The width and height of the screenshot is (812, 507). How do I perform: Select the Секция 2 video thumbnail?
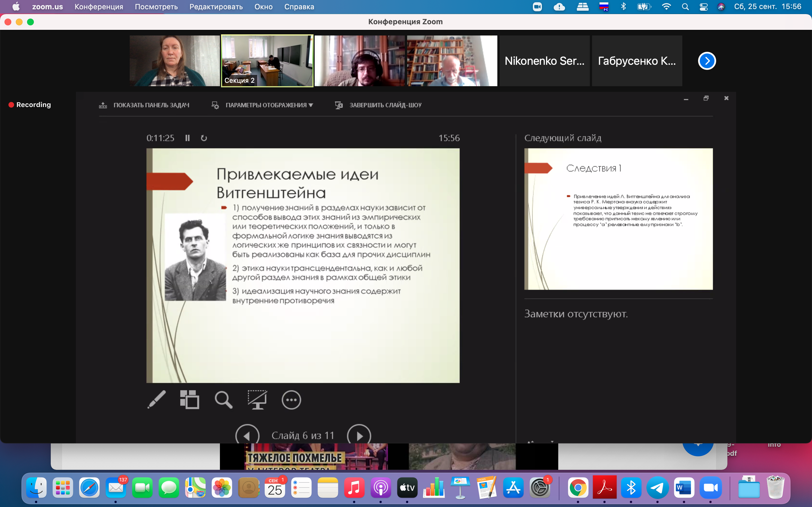(267, 61)
